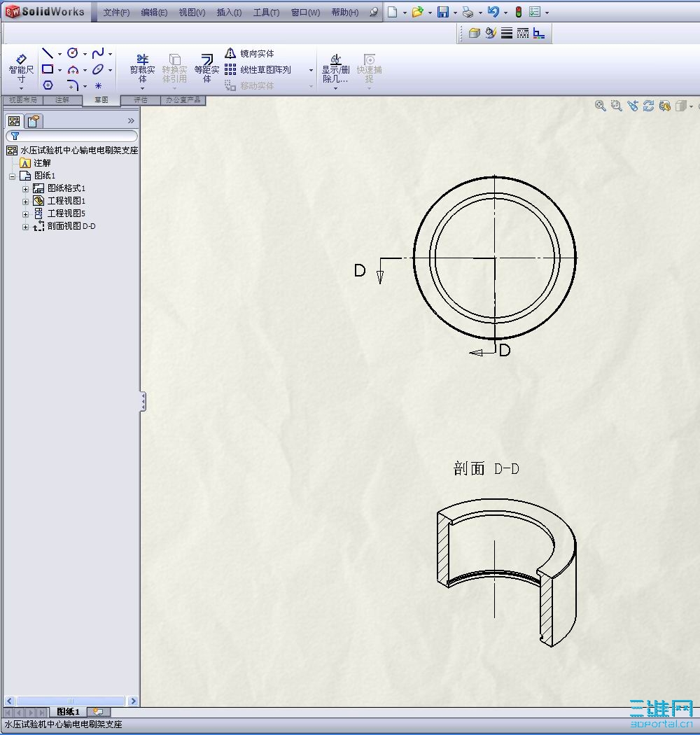
Task: Select the Spline sketch tool
Action: point(98,53)
